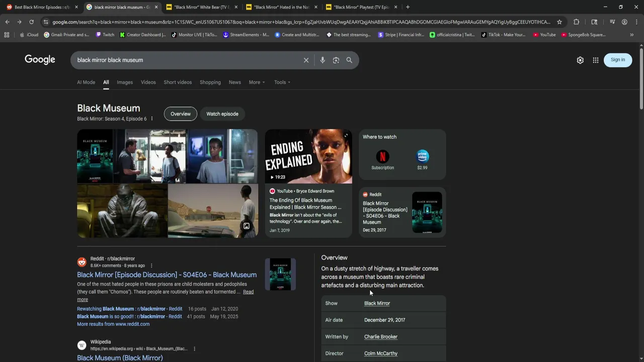Close the White Bear browser tab
Image resolution: width=644 pixels, height=362 pixels.
tap(236, 7)
